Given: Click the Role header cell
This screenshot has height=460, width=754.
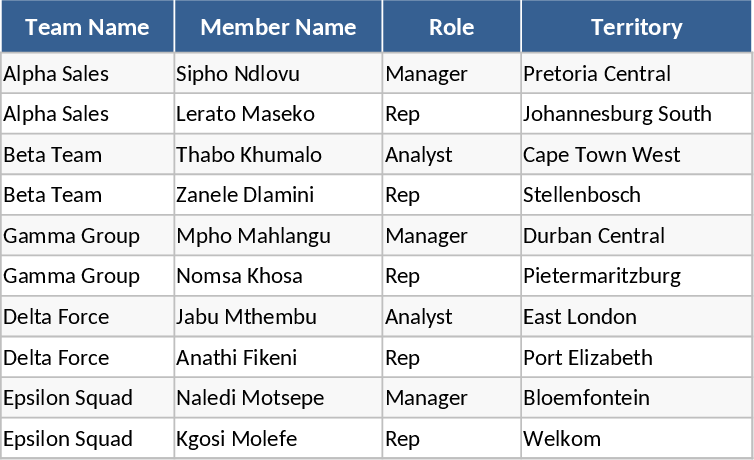Looking at the screenshot, I should tap(451, 27).
